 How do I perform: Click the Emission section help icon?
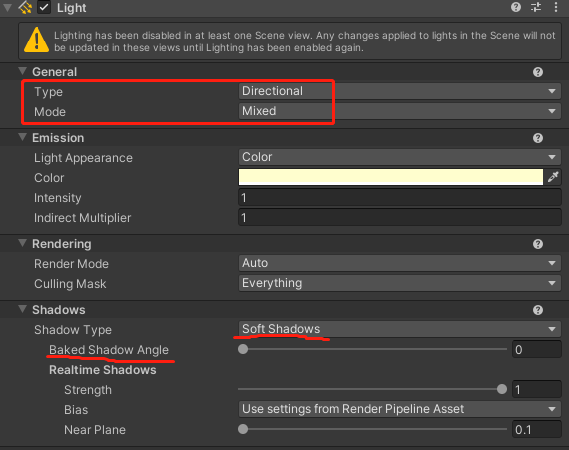pyautogui.click(x=538, y=138)
